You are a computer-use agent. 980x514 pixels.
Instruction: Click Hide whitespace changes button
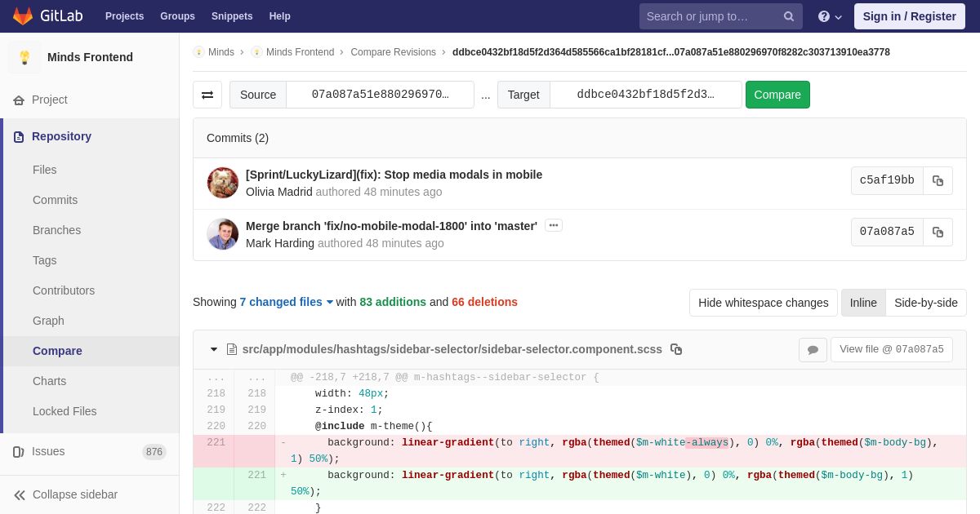tap(764, 303)
